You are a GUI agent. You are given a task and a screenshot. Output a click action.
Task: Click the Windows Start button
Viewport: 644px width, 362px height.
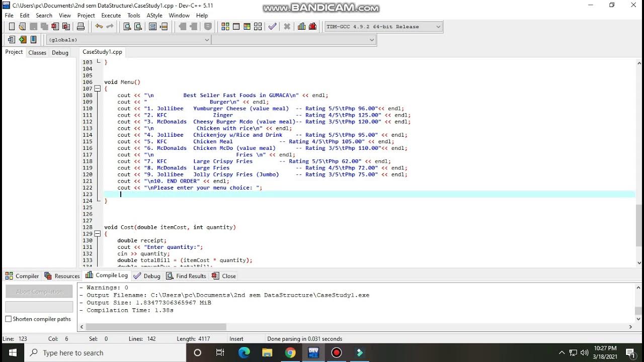(12, 352)
